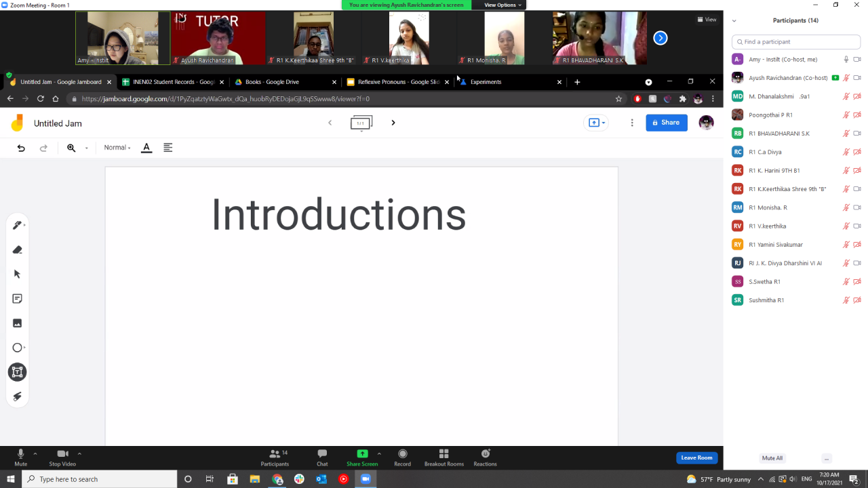Click the Jamboard logo icon
This screenshot has height=488, width=868.
click(x=18, y=123)
